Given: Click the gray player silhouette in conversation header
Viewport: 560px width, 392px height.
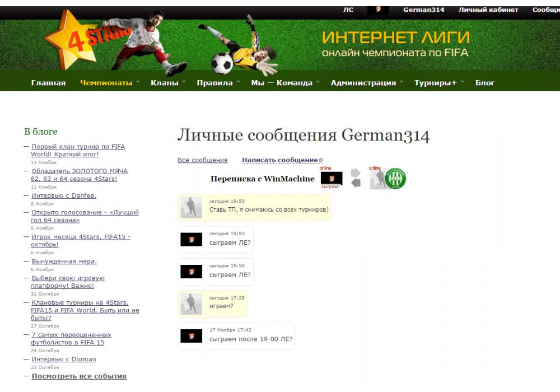Looking at the screenshot, I should pos(379,179).
